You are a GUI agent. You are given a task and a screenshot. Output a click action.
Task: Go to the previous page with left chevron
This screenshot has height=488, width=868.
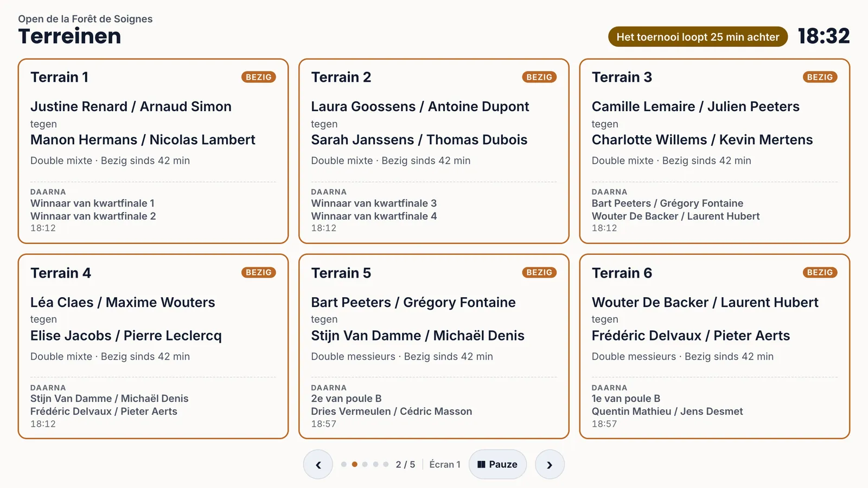(x=318, y=464)
